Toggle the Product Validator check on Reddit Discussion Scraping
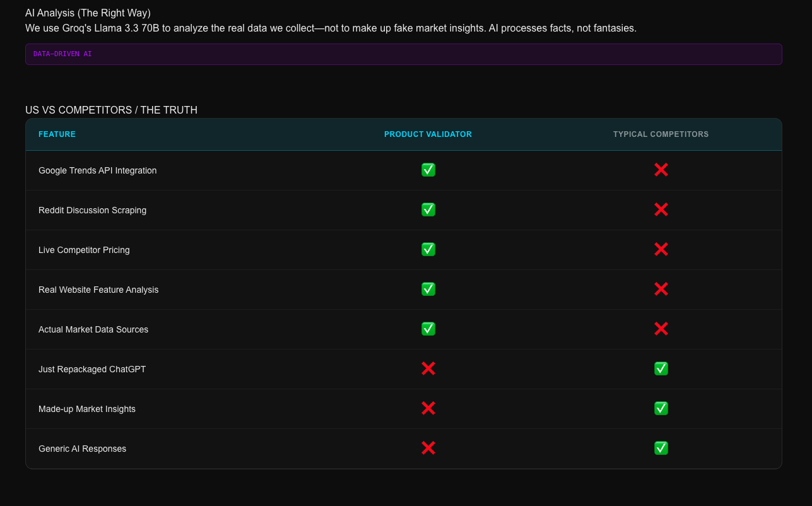The height and width of the screenshot is (506, 812). pos(428,209)
